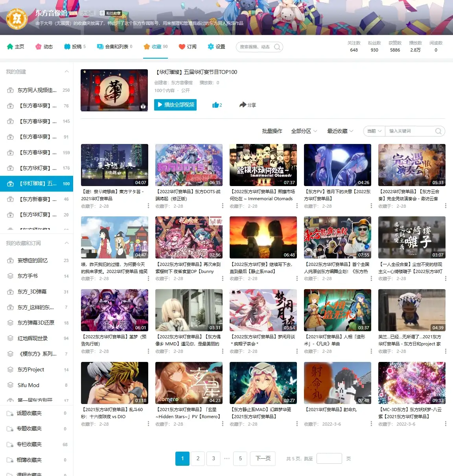
Task: Open more options for 射命丸 video
Action: 371,424
